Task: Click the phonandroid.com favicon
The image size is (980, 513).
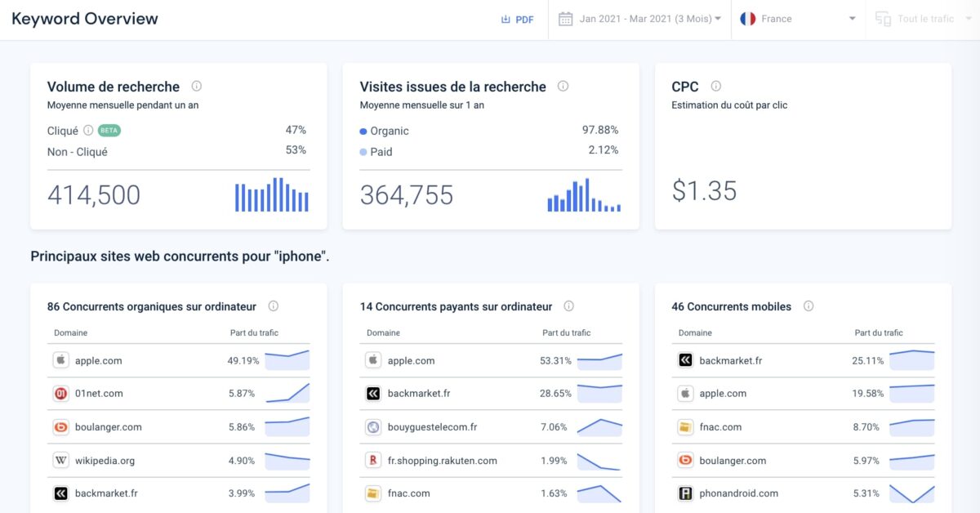Action: click(x=685, y=493)
